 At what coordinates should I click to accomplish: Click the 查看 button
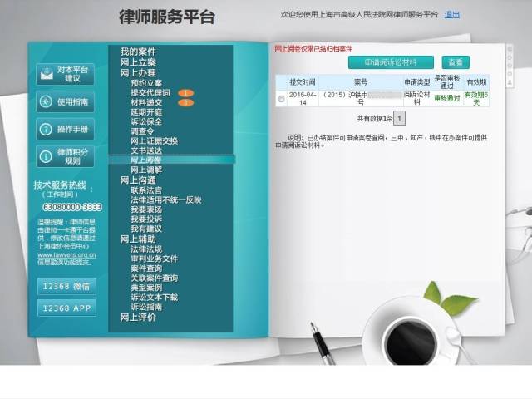(x=455, y=62)
